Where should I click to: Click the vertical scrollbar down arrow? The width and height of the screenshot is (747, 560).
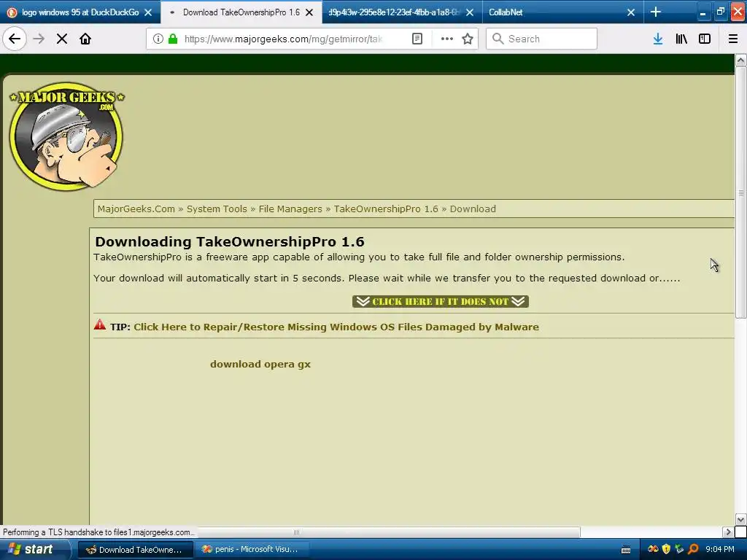(x=740, y=519)
